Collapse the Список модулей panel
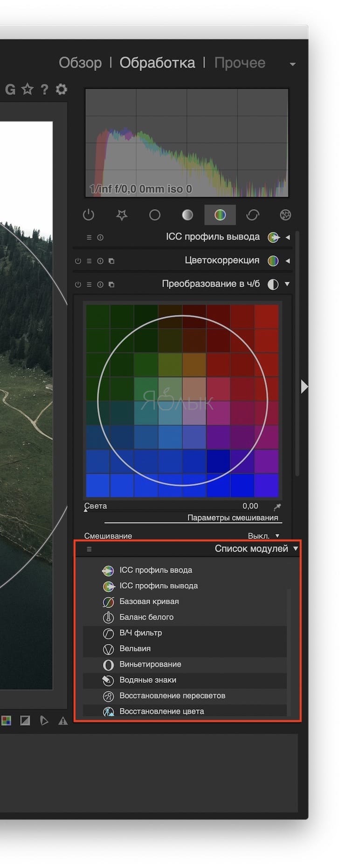This screenshot has height=868, width=345. coord(296,549)
